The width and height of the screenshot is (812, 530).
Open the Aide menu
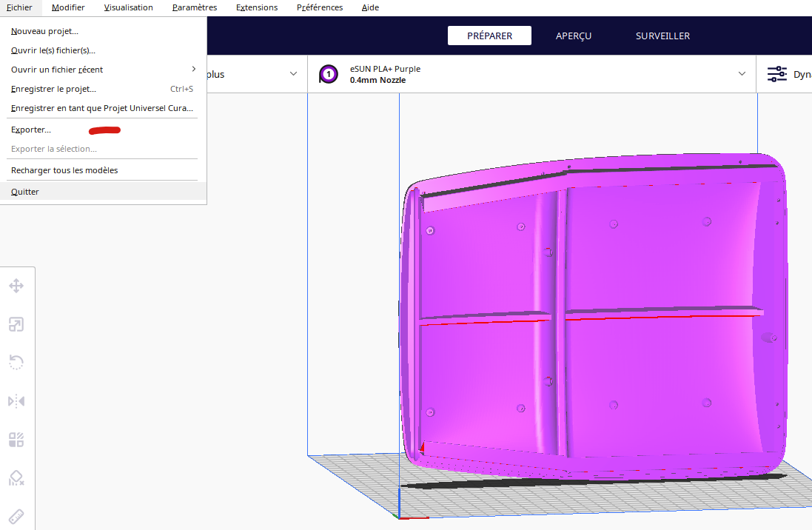tap(370, 7)
